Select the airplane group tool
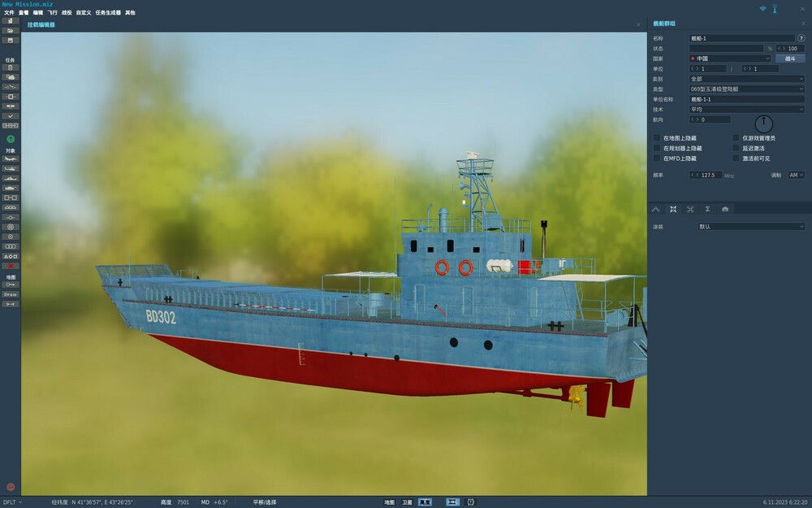812x508 pixels. click(11, 158)
